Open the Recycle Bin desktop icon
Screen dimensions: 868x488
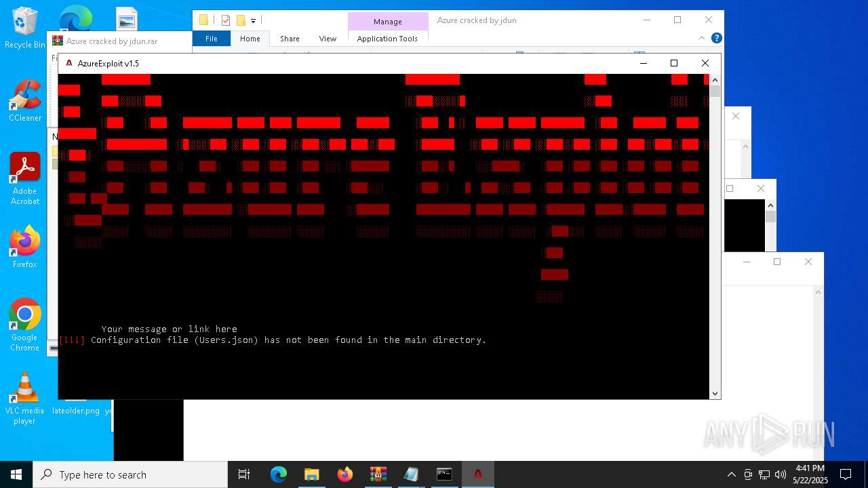[x=24, y=28]
